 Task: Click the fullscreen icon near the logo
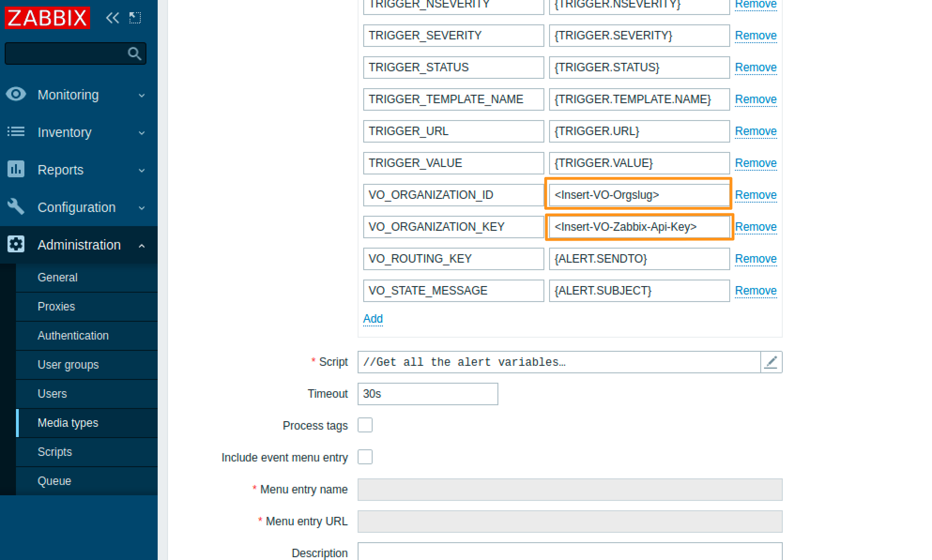point(135,18)
